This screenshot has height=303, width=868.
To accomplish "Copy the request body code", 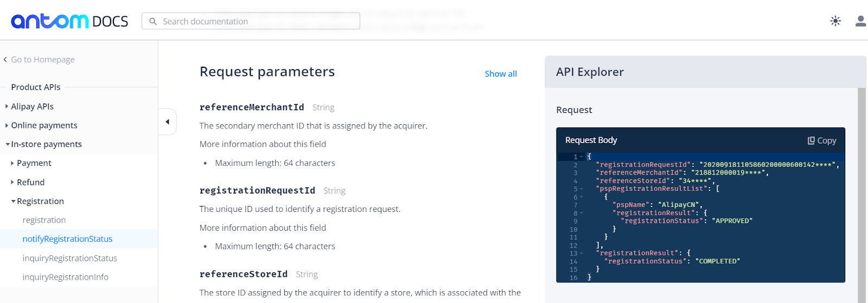I will (x=821, y=140).
